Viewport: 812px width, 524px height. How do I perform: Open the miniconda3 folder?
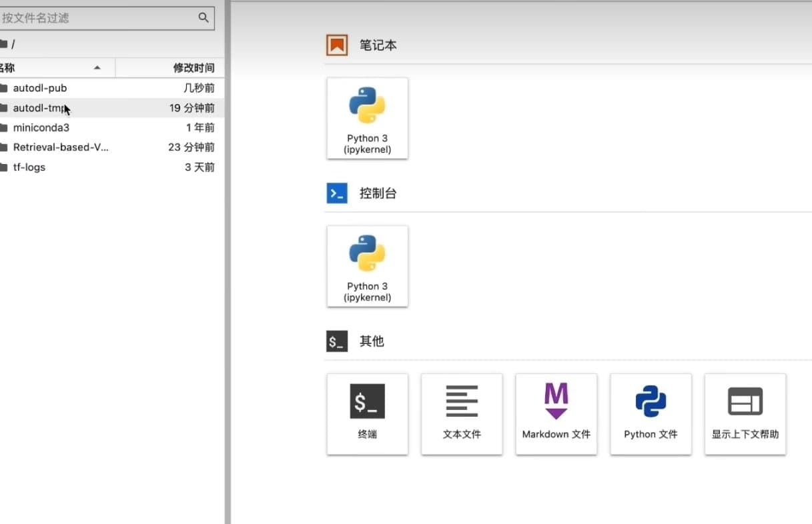click(41, 127)
